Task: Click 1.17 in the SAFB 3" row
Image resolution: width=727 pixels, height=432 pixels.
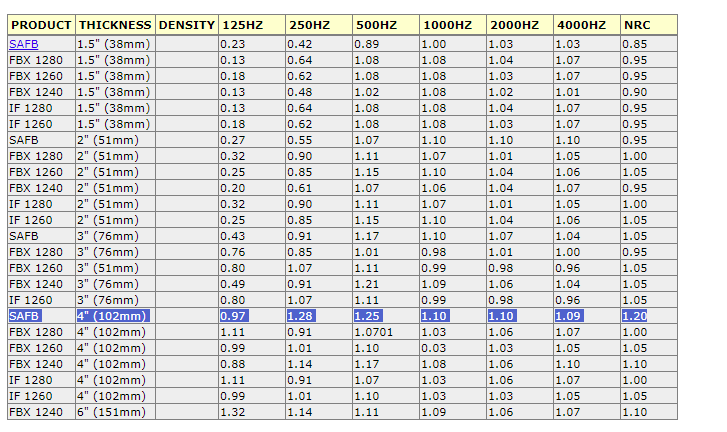Action: point(367,236)
